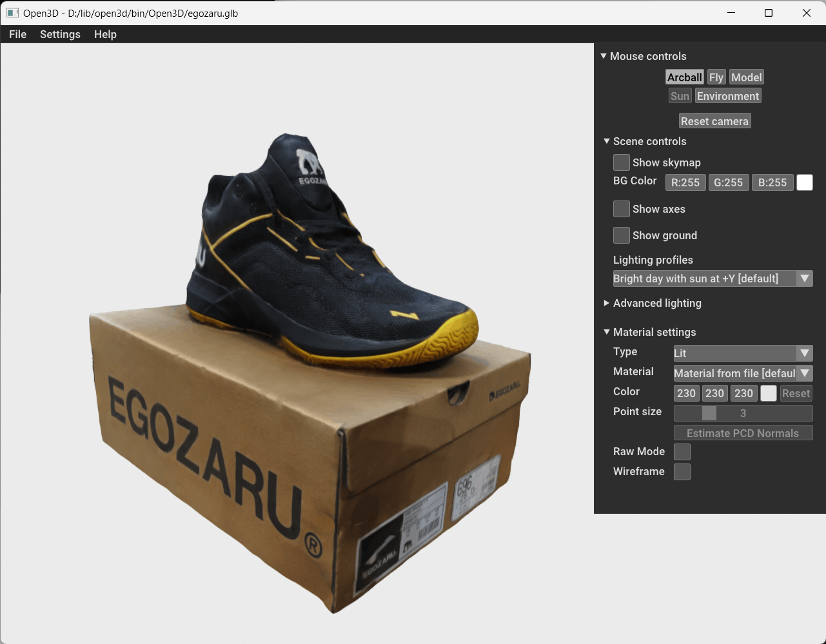Image resolution: width=826 pixels, height=644 pixels.
Task: Edit the first material Color value 230
Action: click(x=686, y=393)
